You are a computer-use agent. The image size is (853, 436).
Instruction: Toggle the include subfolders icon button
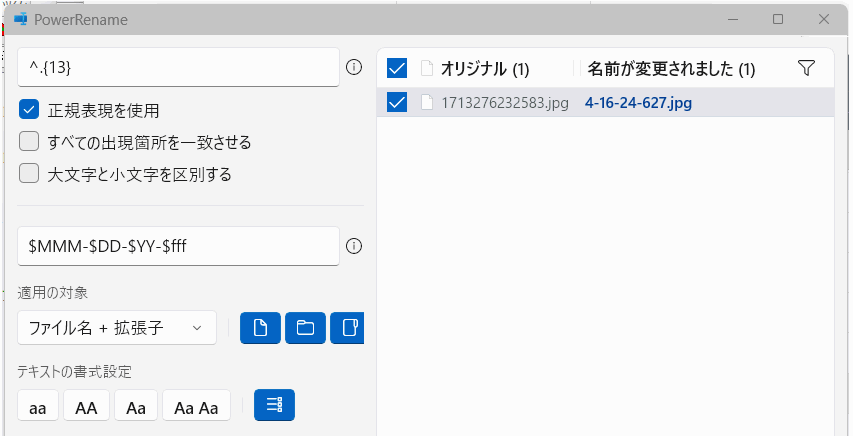(347, 328)
